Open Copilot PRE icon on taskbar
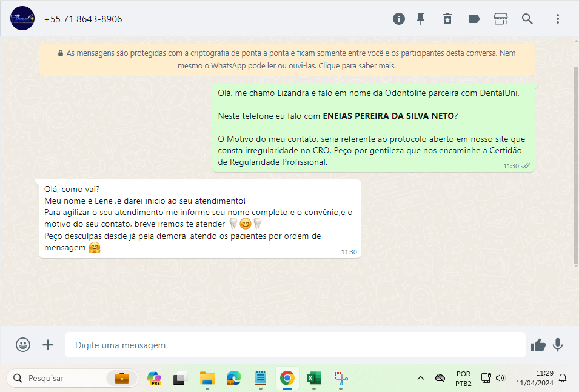Image resolution: width=579 pixels, height=392 pixels. point(154,378)
